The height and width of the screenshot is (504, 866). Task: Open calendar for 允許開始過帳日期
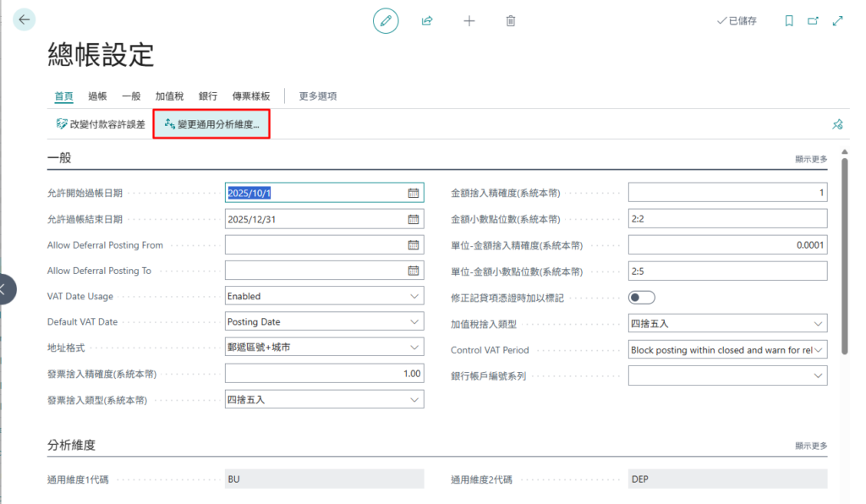[x=413, y=193]
